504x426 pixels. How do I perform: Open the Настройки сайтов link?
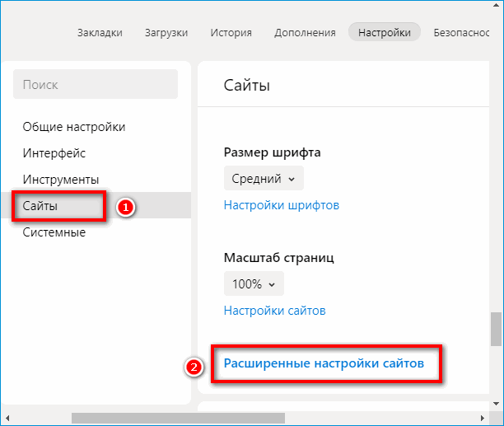[275, 311]
